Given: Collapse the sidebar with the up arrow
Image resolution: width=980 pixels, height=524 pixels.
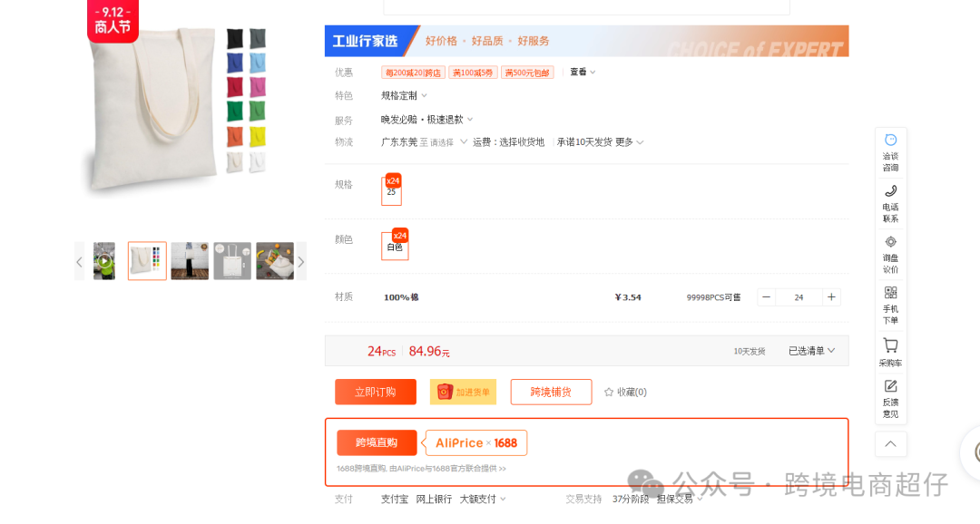Looking at the screenshot, I should click(890, 444).
